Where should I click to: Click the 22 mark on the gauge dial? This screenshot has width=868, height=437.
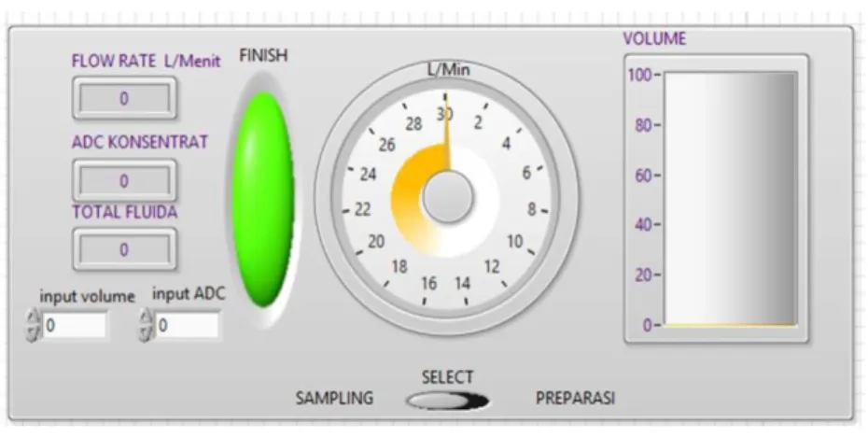click(x=362, y=209)
